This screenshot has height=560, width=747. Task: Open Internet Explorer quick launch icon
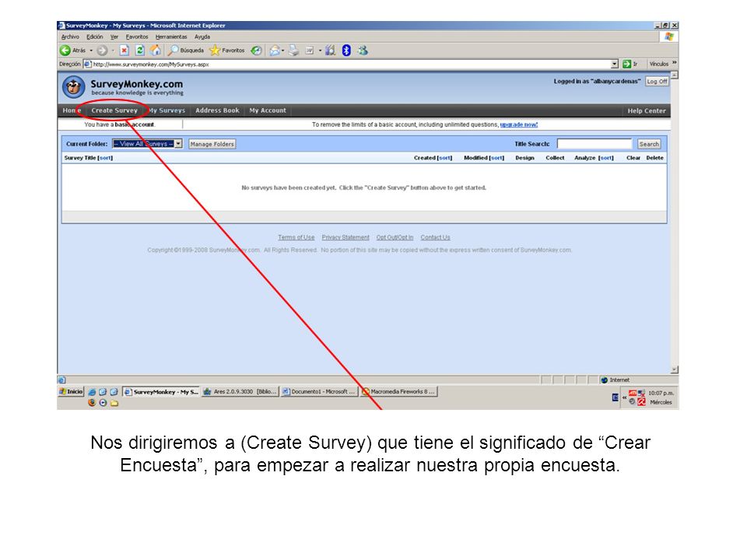pyautogui.click(x=92, y=392)
